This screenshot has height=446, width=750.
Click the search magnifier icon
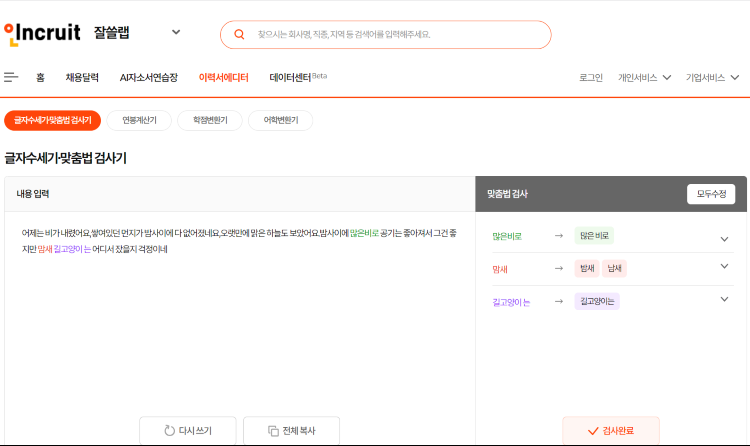[x=239, y=34]
